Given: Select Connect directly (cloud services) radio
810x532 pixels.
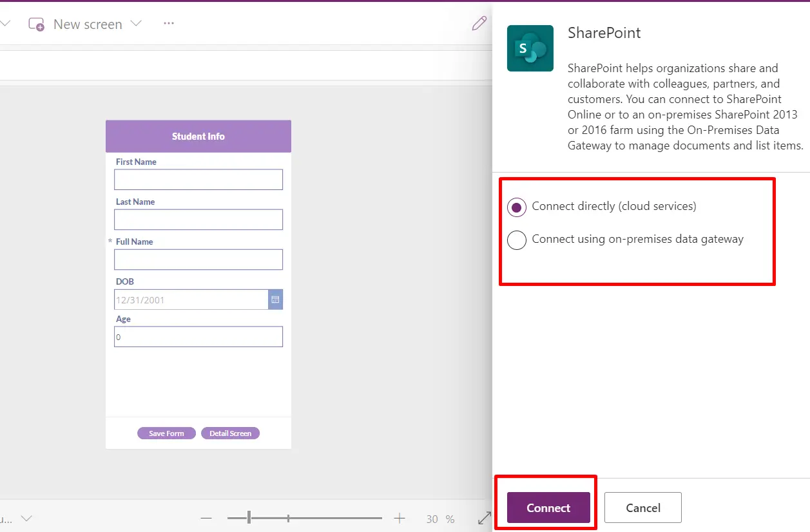Looking at the screenshot, I should [517, 207].
